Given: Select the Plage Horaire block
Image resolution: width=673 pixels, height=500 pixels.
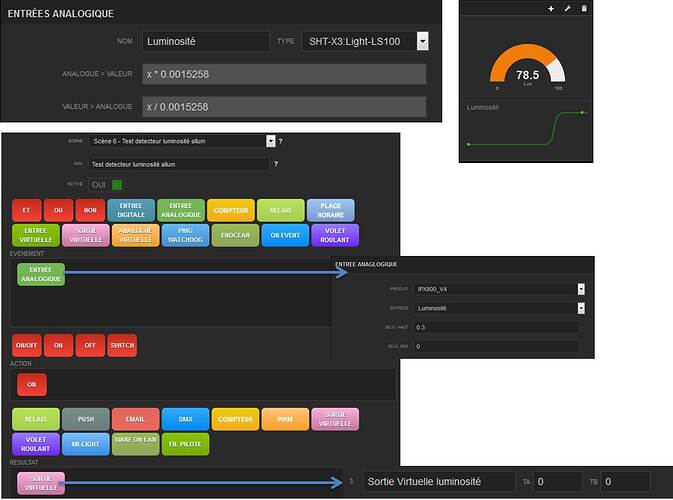Looking at the screenshot, I should [330, 209].
